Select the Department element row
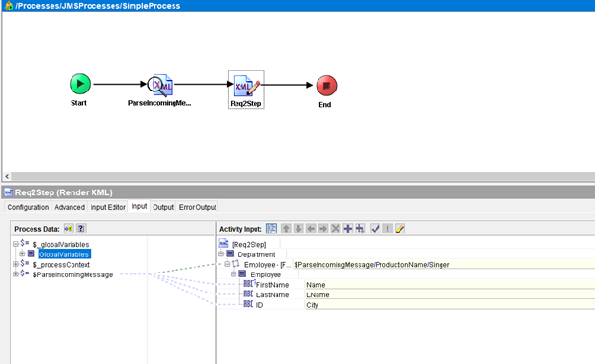 click(x=256, y=254)
